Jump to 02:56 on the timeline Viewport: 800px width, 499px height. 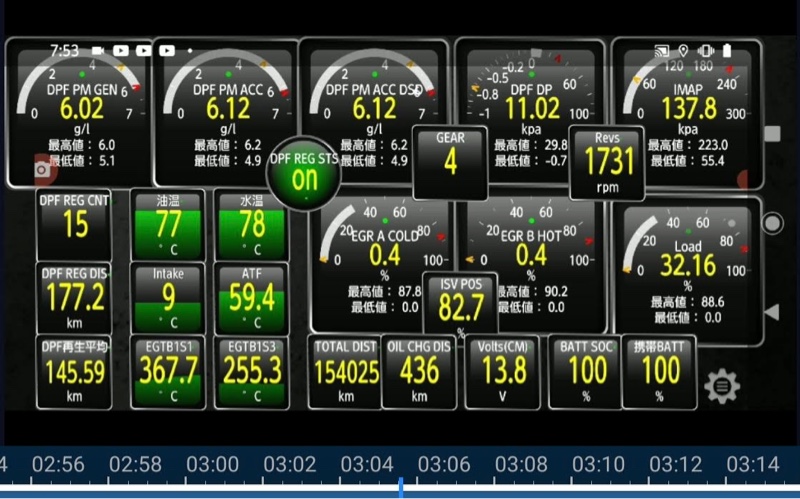point(58,464)
